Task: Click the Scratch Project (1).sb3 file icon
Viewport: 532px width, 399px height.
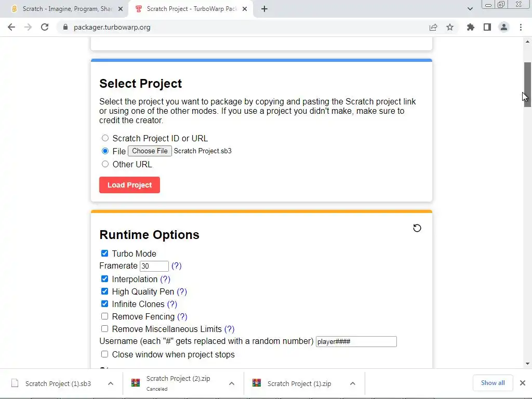Action: [15, 383]
